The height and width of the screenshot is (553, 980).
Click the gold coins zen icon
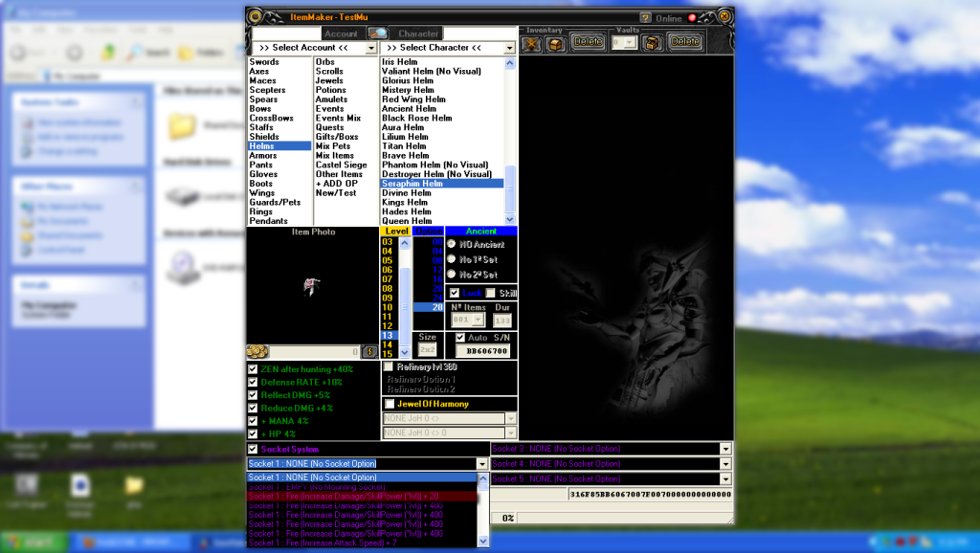pos(256,351)
